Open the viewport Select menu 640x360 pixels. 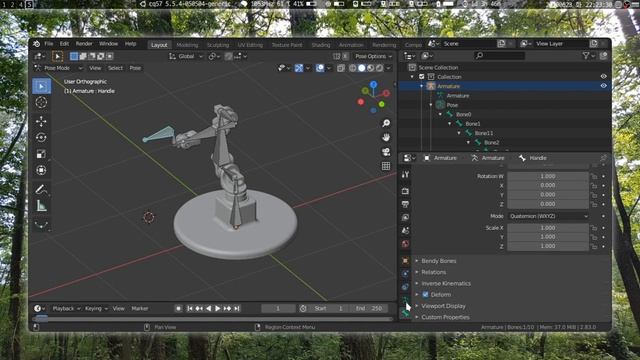(x=116, y=68)
